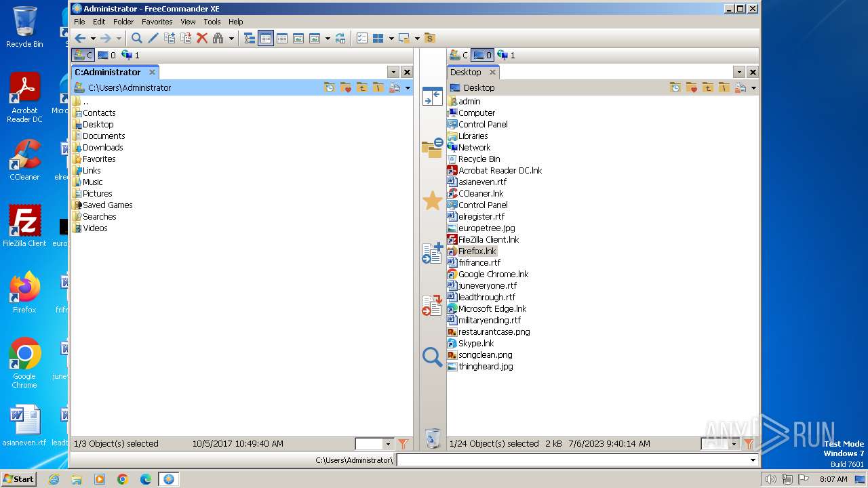Close the C:Administrator tab
Viewport: 868px width, 488px height.
(x=153, y=72)
